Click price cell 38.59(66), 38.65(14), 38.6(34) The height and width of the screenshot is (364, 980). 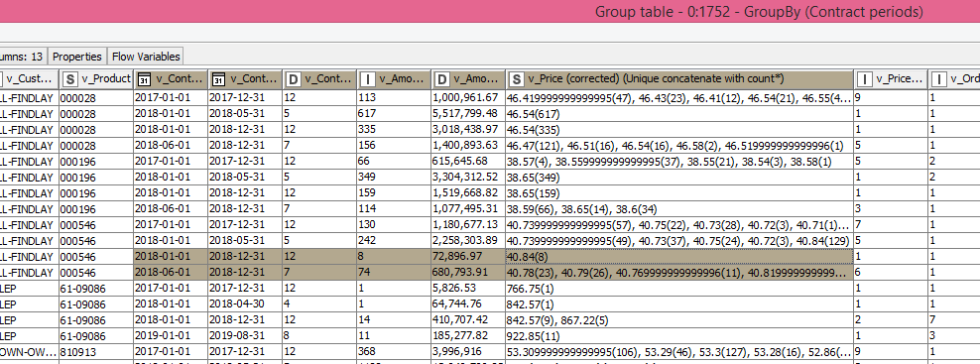click(679, 209)
